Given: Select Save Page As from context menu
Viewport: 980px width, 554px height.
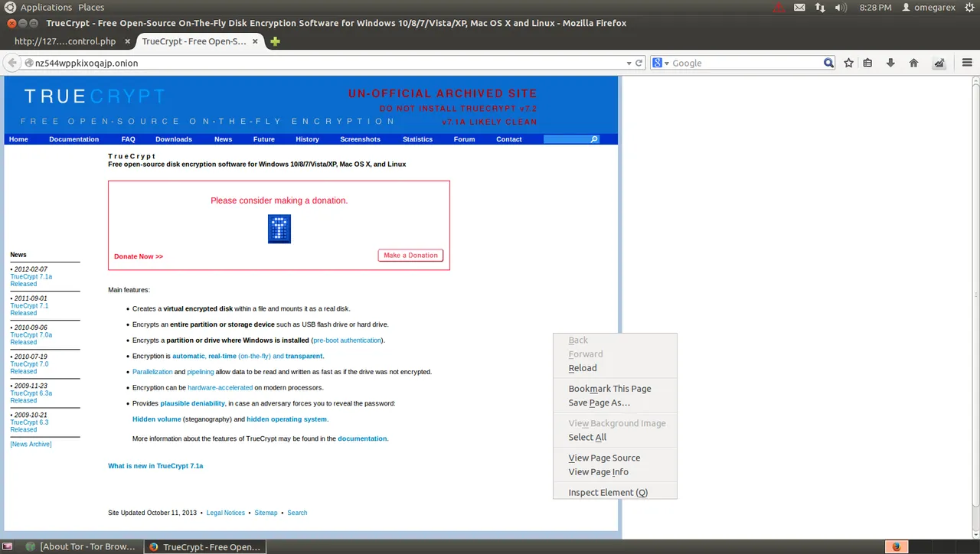Looking at the screenshot, I should pyautogui.click(x=599, y=402).
